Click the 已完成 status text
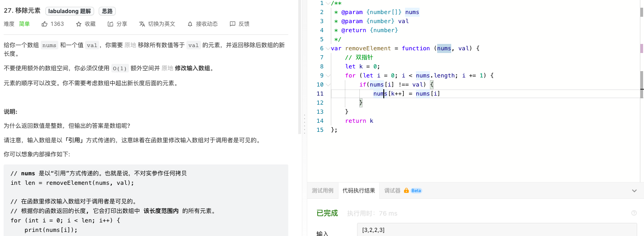 327,213
